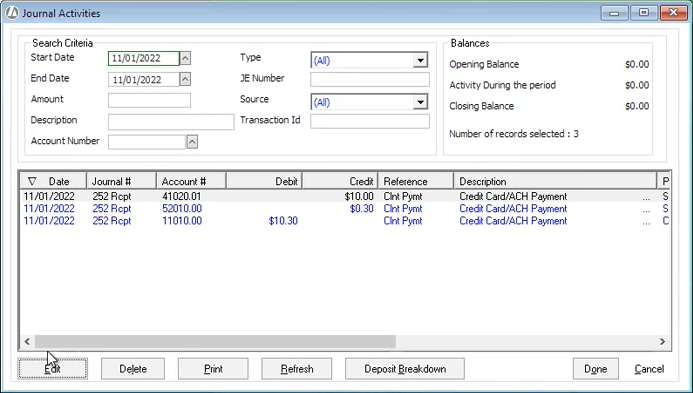This screenshot has width=693, height=393.
Task: Focus the Amount input field
Action: [x=149, y=100]
